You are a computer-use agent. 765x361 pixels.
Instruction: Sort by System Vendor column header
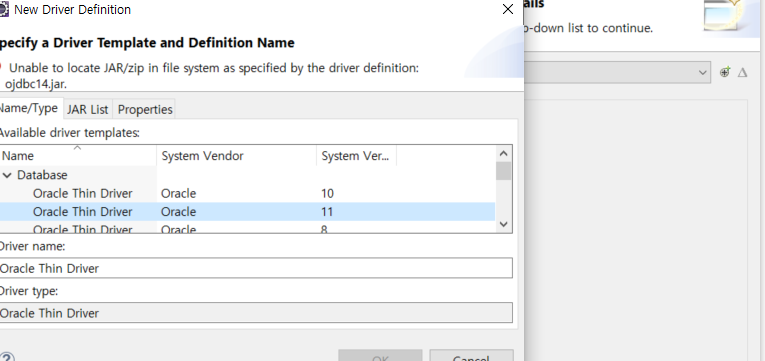coord(237,156)
